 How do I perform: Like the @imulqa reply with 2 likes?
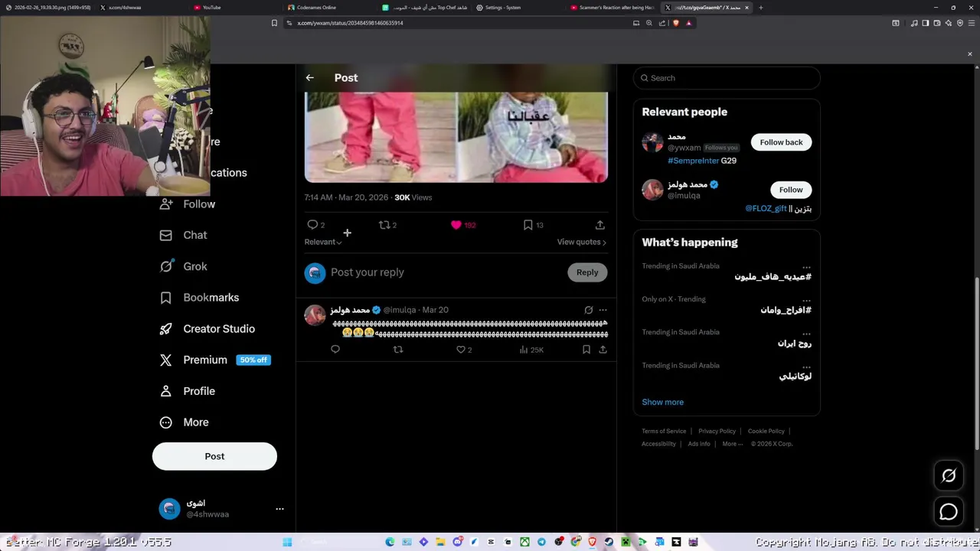(461, 349)
